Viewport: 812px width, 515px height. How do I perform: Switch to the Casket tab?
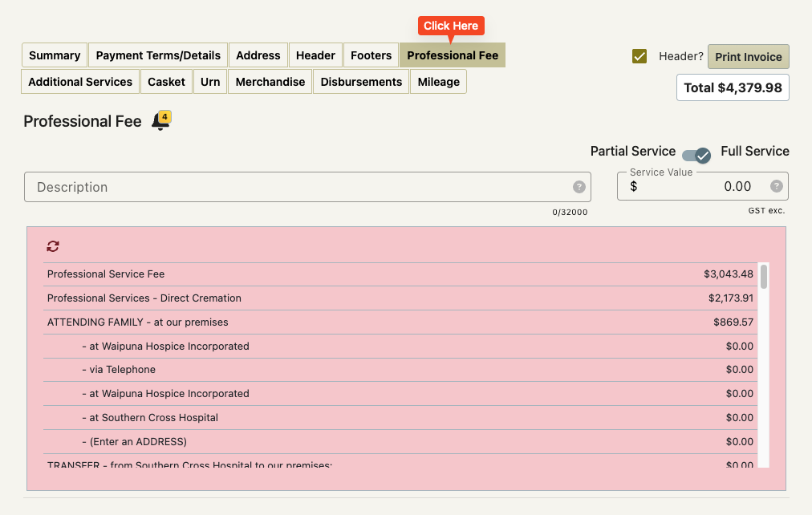click(166, 82)
